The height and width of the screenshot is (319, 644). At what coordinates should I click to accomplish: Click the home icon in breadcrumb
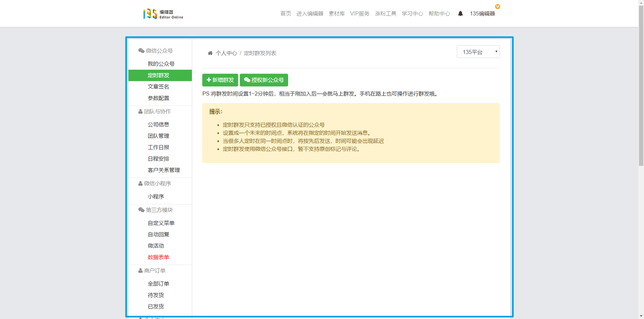tap(210, 53)
